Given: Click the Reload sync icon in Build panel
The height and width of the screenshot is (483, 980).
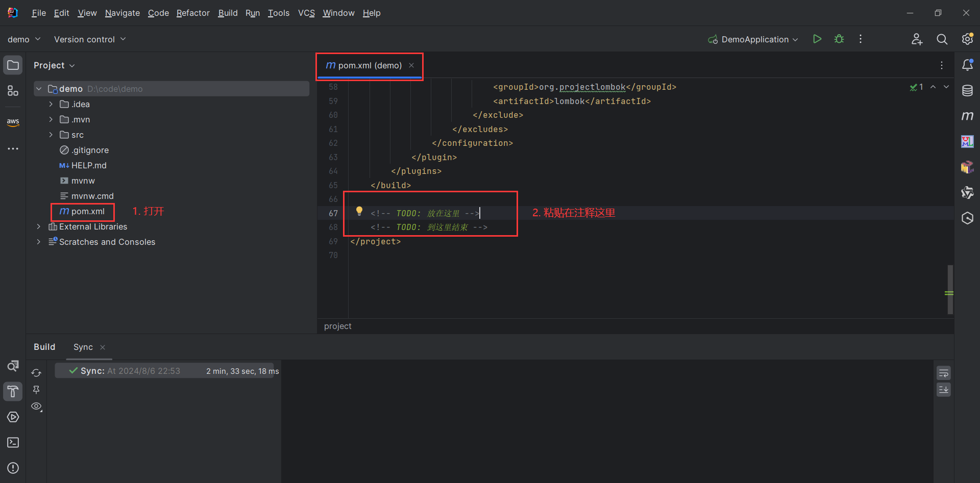Looking at the screenshot, I should point(36,373).
